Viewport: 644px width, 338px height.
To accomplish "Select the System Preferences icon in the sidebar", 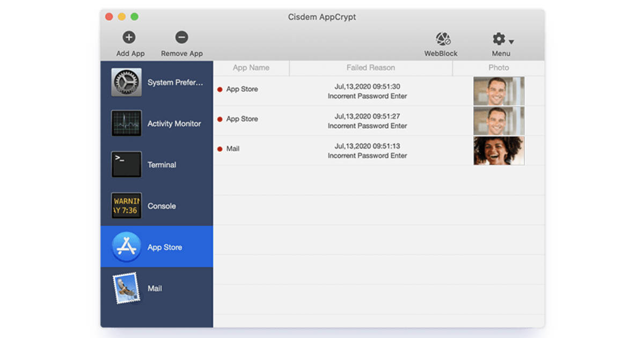I will tap(126, 82).
